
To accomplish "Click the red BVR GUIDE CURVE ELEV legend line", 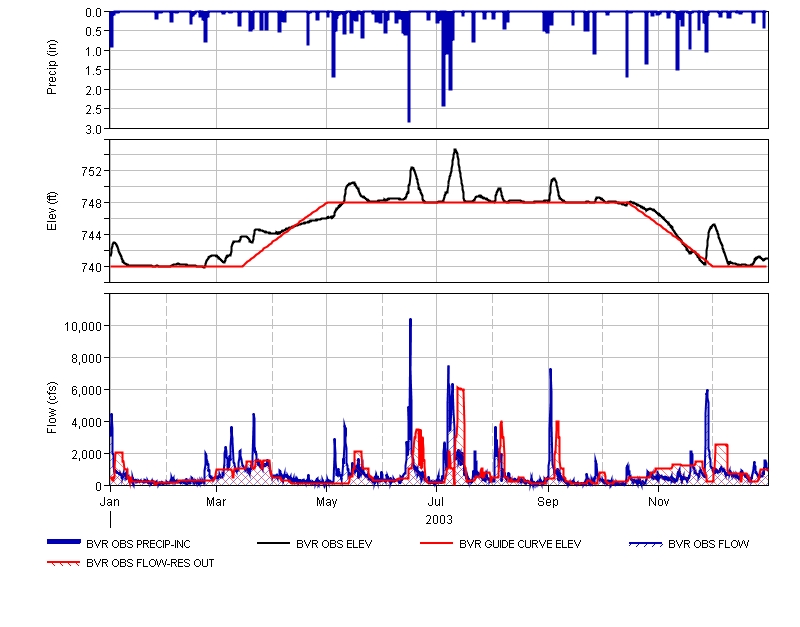I will point(434,543).
